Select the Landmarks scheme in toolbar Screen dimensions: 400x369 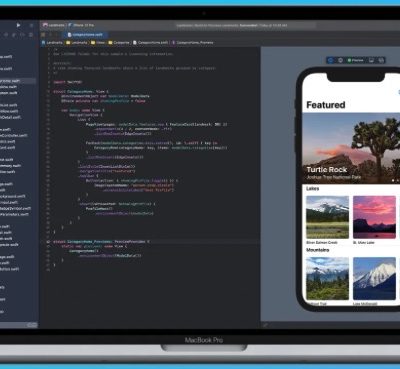[53, 25]
